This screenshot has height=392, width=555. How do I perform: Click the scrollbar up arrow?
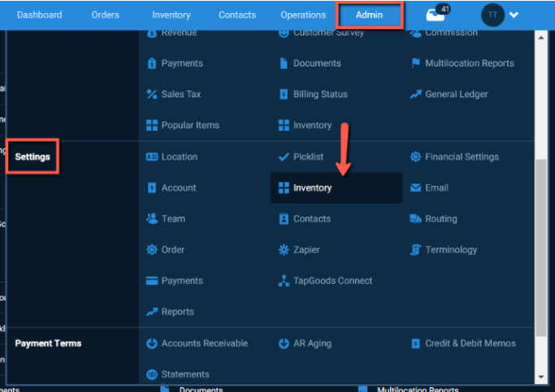(x=541, y=37)
